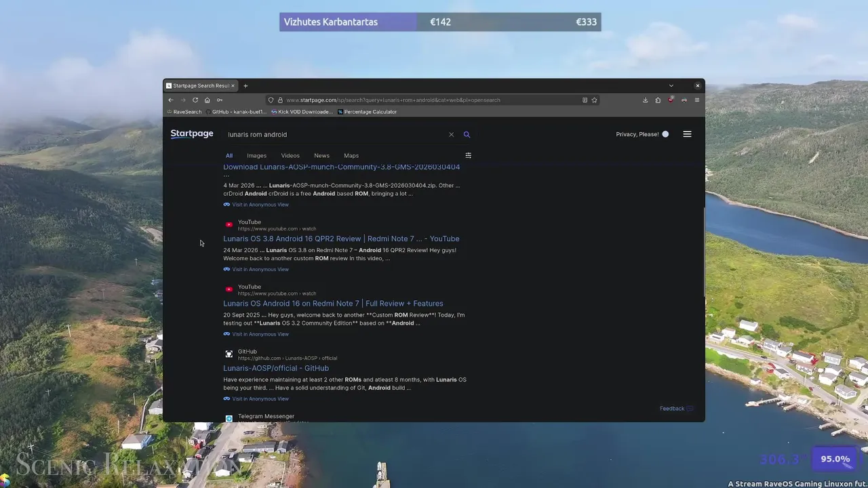Go forward with the browser arrow
Screen dimensions: 868x488
[183, 100]
